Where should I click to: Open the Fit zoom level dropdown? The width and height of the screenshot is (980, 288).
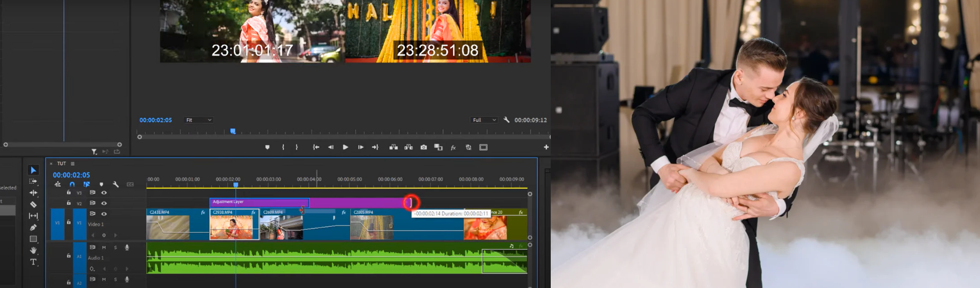[199, 120]
